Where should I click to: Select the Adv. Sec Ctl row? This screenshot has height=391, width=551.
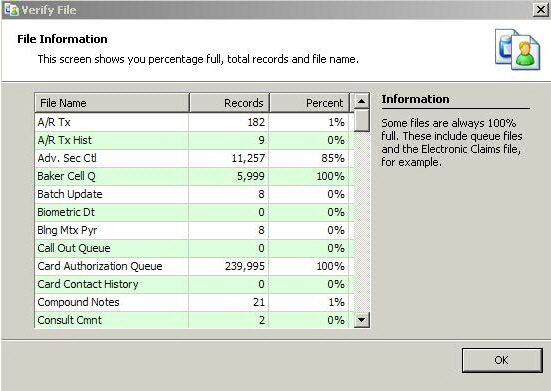pos(192,158)
